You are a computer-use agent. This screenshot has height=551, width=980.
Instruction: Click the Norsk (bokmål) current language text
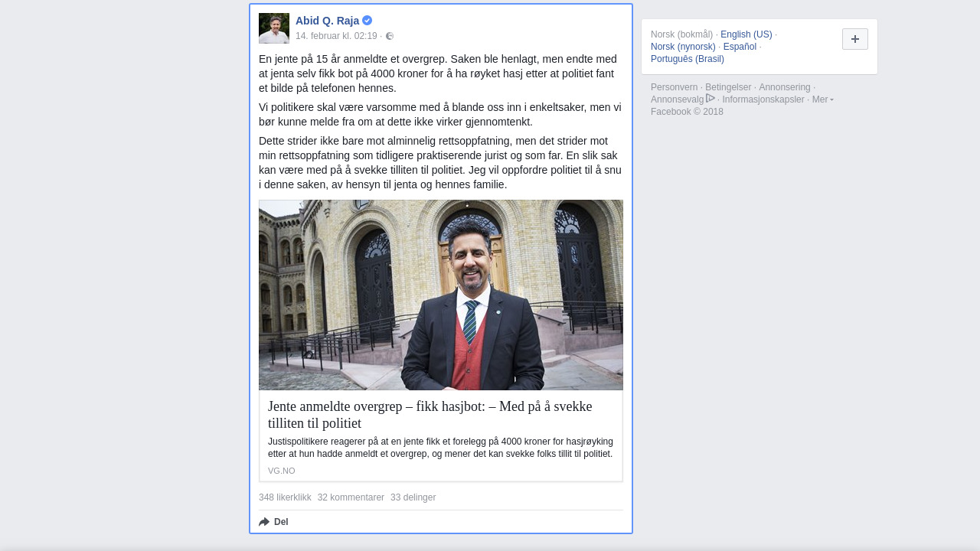click(x=681, y=34)
